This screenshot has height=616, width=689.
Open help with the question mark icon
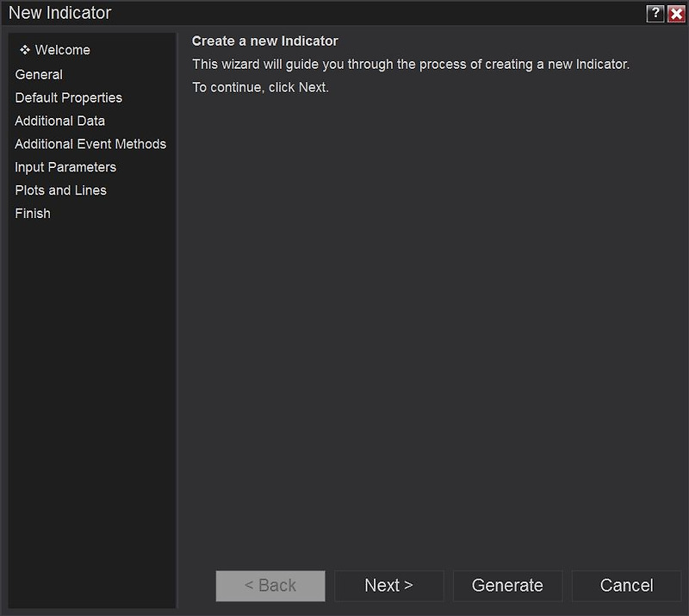[x=655, y=14]
